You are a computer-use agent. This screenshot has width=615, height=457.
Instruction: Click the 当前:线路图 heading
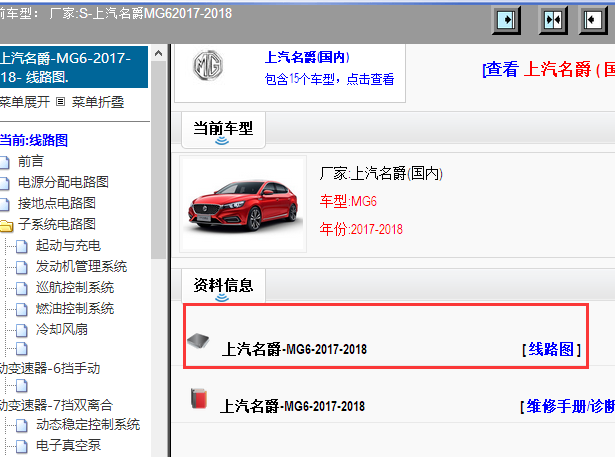point(34,140)
